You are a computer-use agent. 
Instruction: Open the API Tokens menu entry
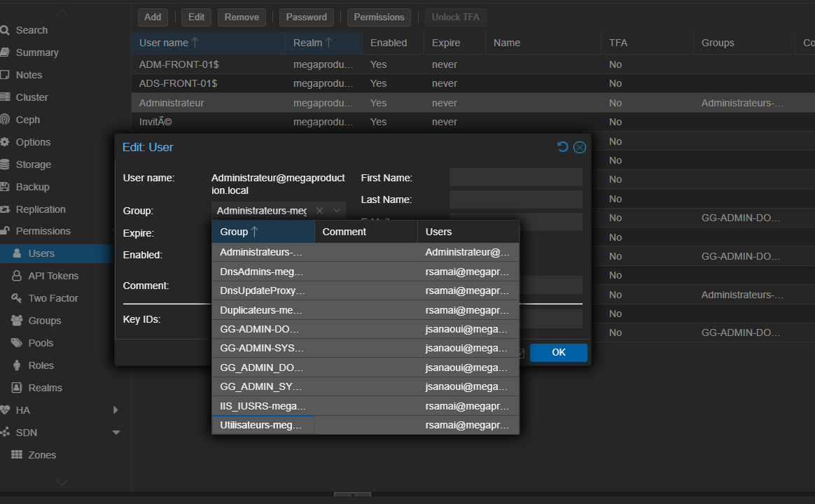(x=53, y=276)
